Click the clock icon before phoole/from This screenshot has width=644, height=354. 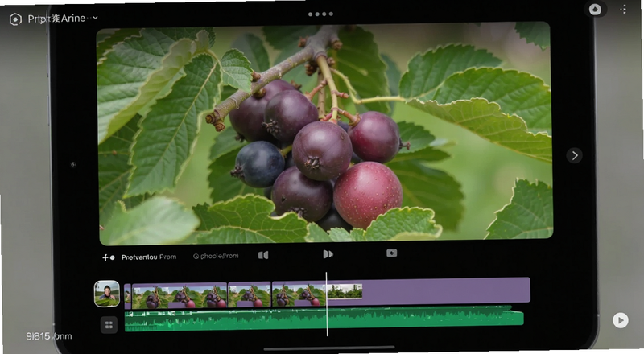point(196,257)
